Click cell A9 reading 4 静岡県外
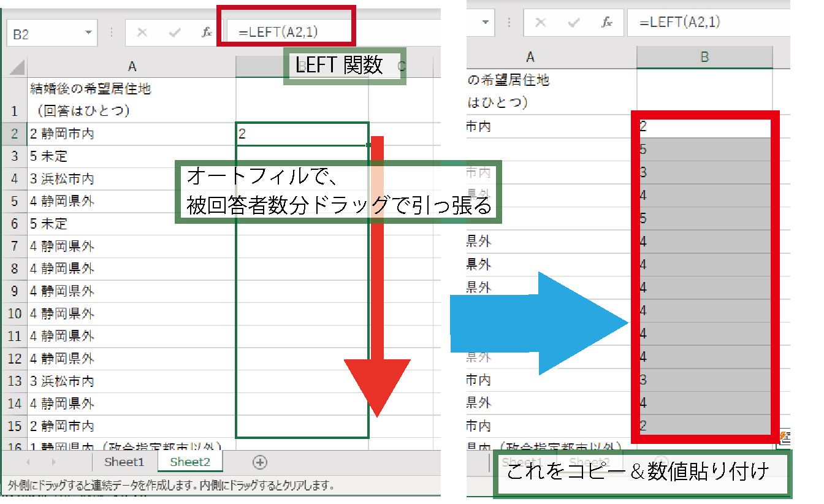 [x=131, y=291]
